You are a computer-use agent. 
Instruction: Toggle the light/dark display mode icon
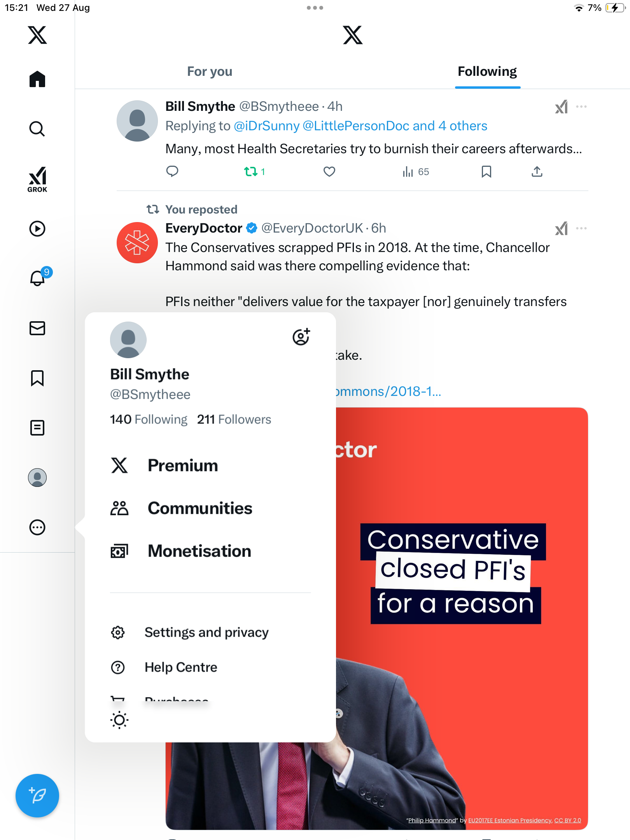click(119, 720)
